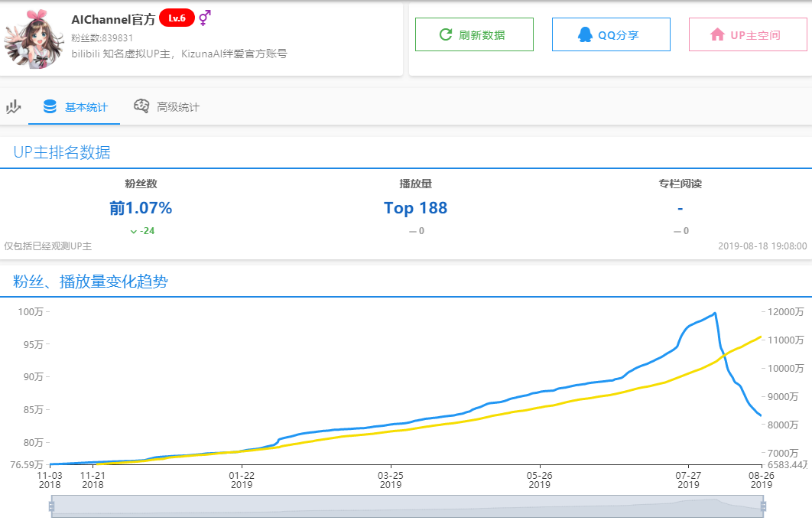
Task: Click the middle of the zoom slider bar
Action: coord(408,506)
